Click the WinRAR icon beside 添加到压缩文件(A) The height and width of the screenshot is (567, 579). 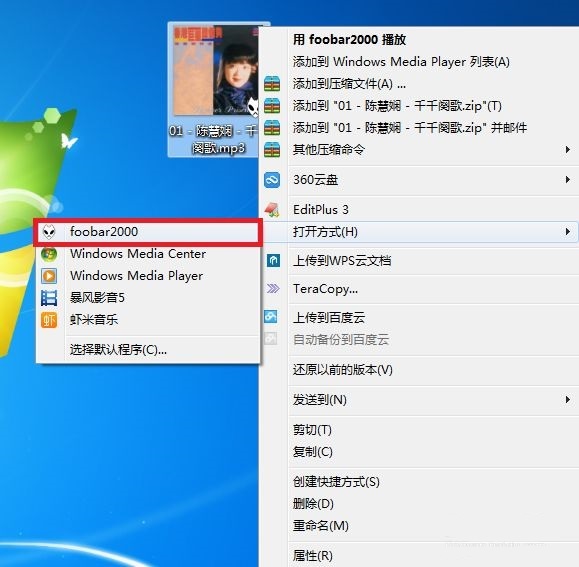272,84
